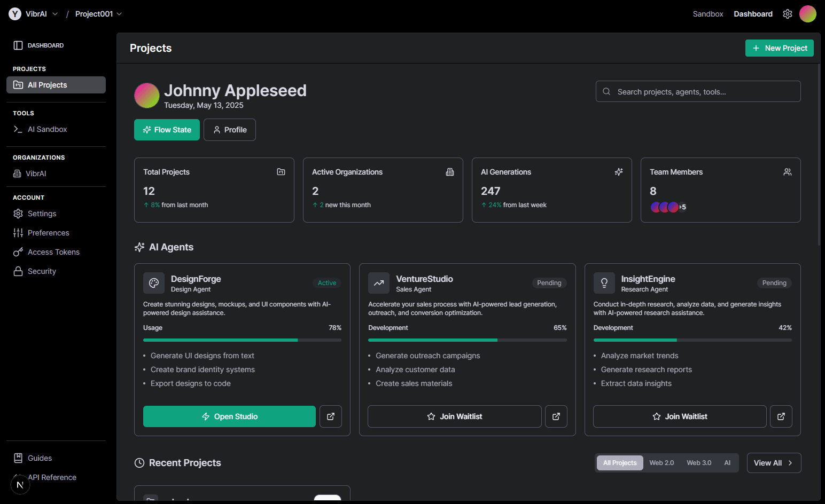Click "Generate UI designs from text" bullet
The height and width of the screenshot is (504, 825).
pyautogui.click(x=203, y=356)
